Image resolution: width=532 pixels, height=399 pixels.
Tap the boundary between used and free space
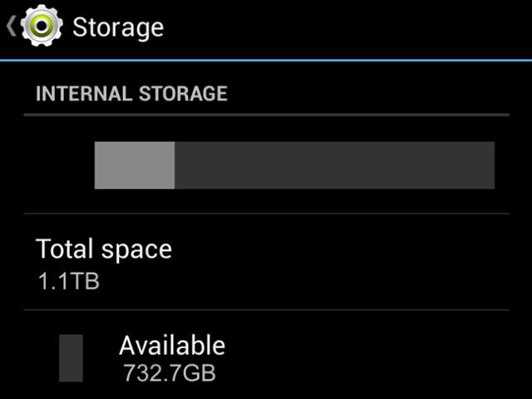pyautogui.click(x=175, y=165)
